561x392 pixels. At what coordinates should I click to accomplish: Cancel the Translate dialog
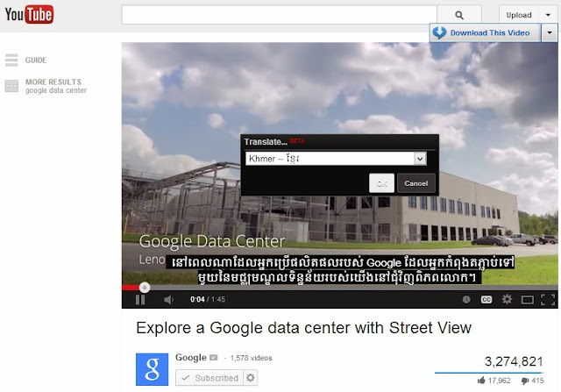click(x=416, y=183)
